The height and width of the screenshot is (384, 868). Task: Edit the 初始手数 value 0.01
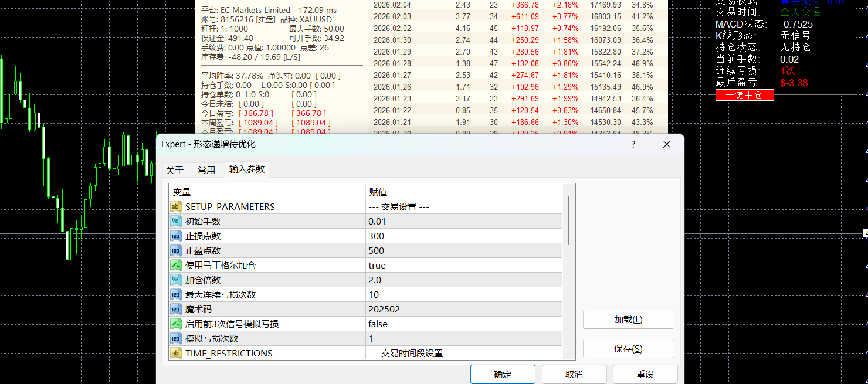464,221
